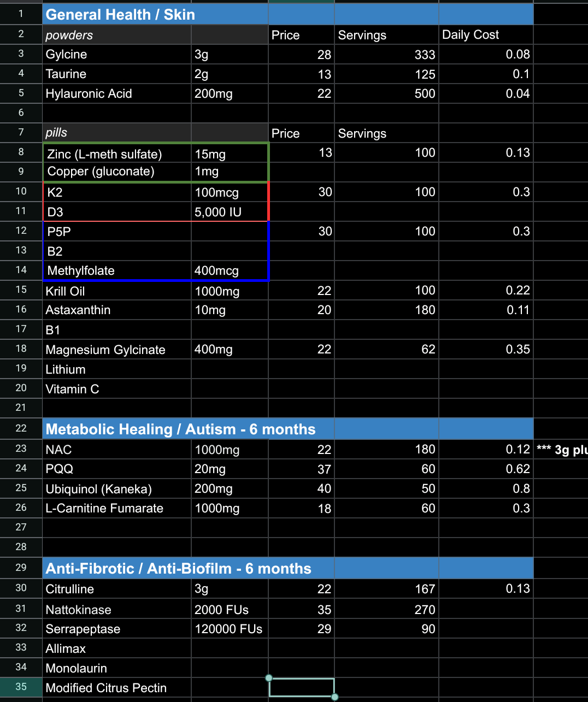Click the active empty cell in row 35
The image size is (588, 702).
[x=301, y=688]
